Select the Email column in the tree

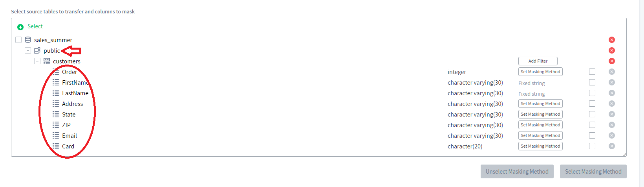70,135
